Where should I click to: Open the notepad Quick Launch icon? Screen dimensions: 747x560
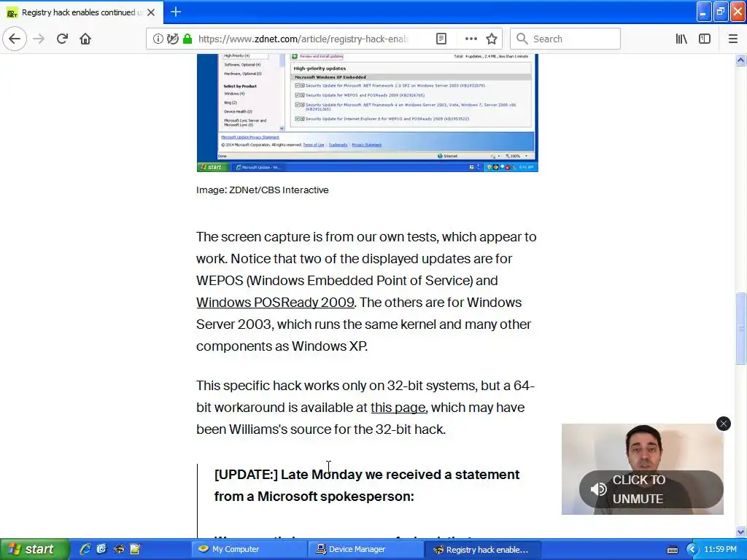[x=135, y=550]
